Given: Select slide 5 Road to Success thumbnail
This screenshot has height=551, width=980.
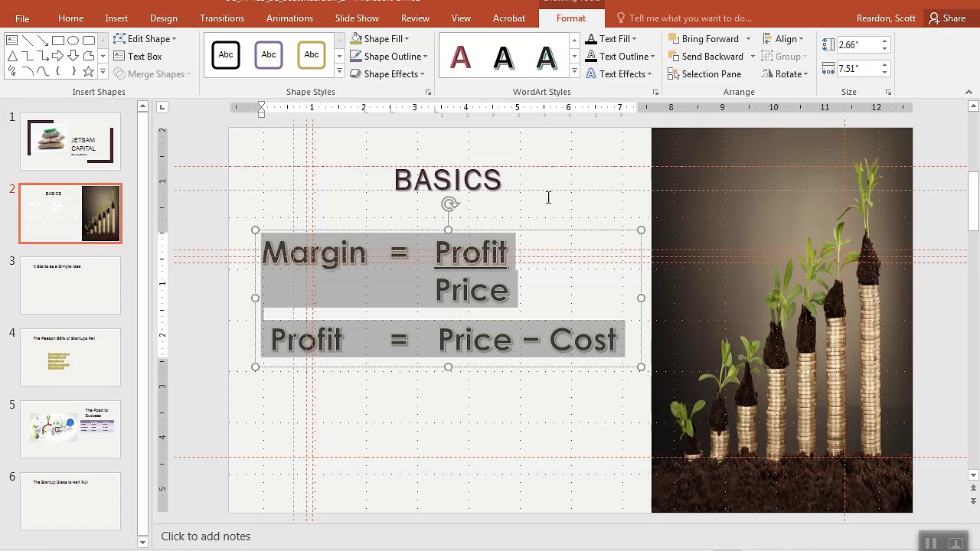Looking at the screenshot, I should pos(70,429).
